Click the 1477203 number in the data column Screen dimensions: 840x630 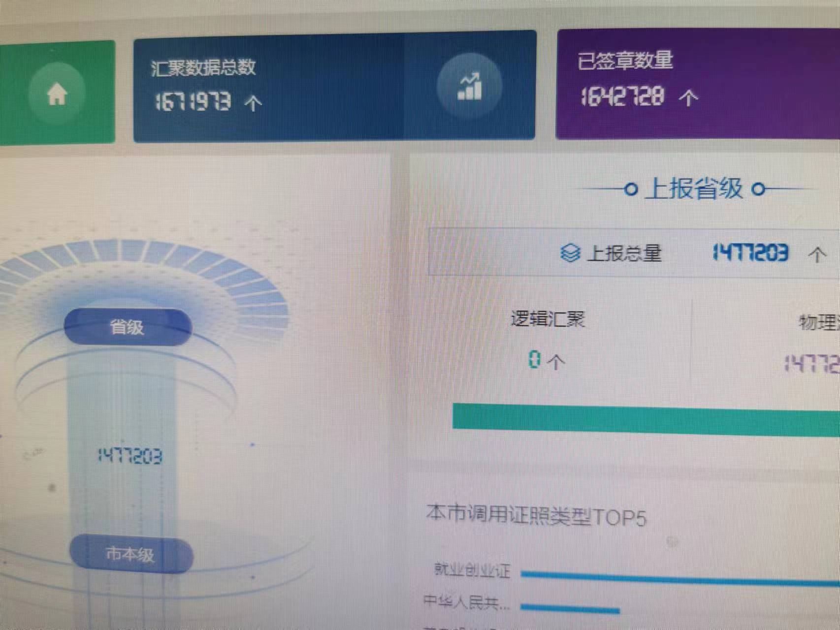(130, 456)
